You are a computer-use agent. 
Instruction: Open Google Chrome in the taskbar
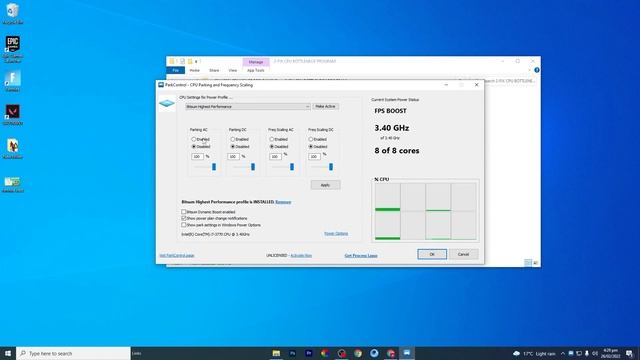[x=358, y=353]
